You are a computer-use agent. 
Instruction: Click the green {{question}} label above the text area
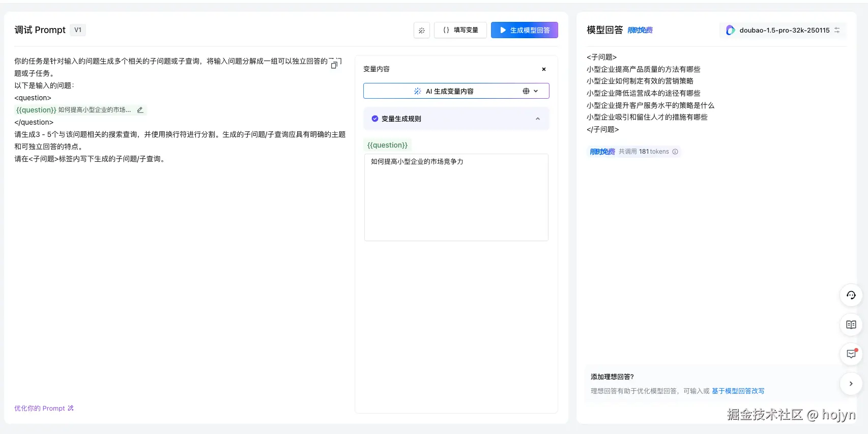pos(388,145)
